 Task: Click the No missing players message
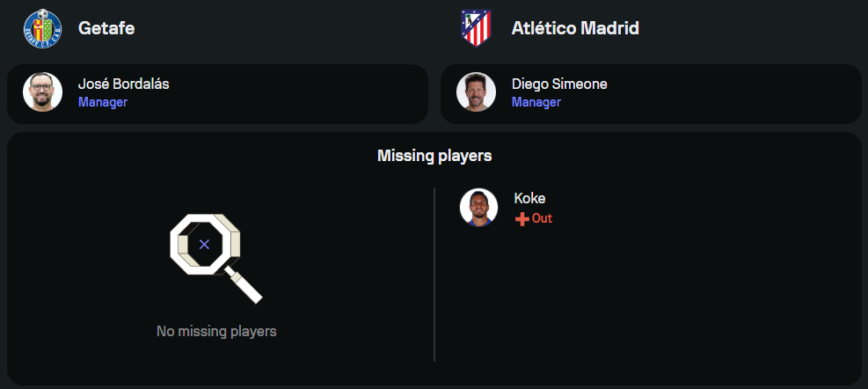(x=216, y=332)
